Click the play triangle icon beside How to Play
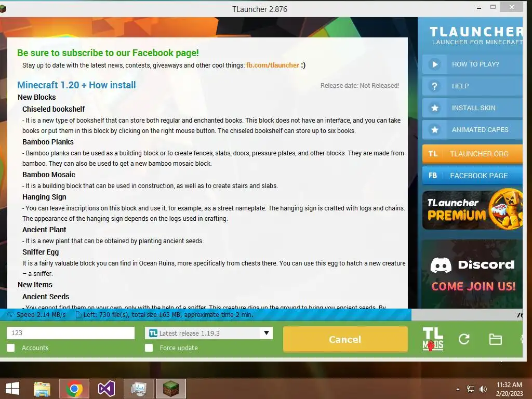The image size is (532, 399). click(x=435, y=64)
